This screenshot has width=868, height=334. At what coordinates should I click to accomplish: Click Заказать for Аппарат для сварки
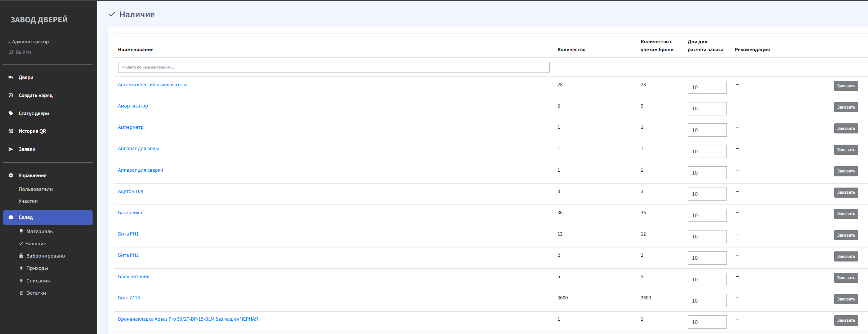pyautogui.click(x=846, y=171)
